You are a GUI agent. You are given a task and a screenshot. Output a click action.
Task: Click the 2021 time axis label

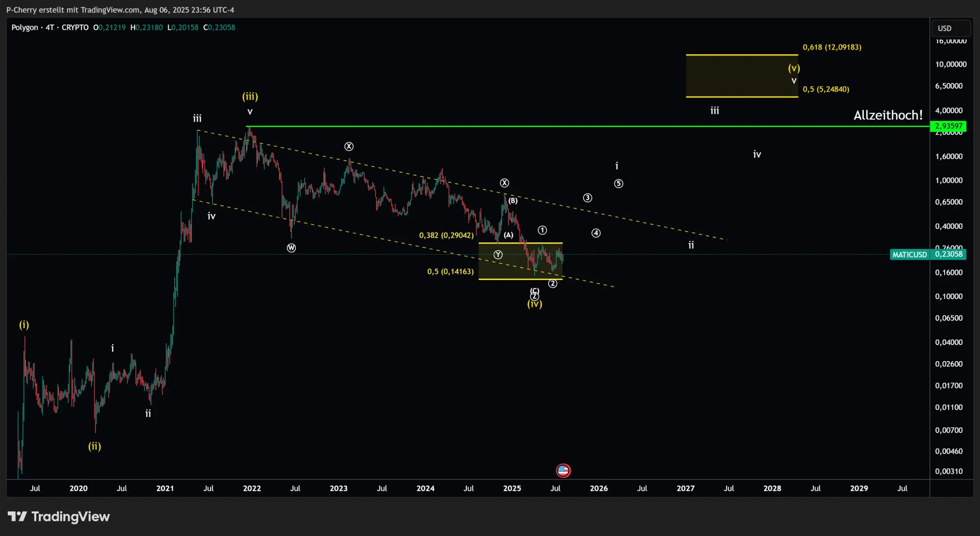point(165,488)
